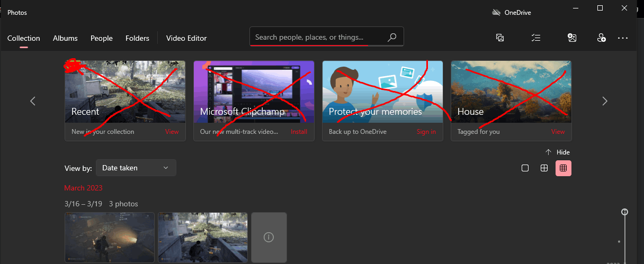Open the Recent card image
Image resolution: width=644 pixels, height=264 pixels.
[x=125, y=92]
